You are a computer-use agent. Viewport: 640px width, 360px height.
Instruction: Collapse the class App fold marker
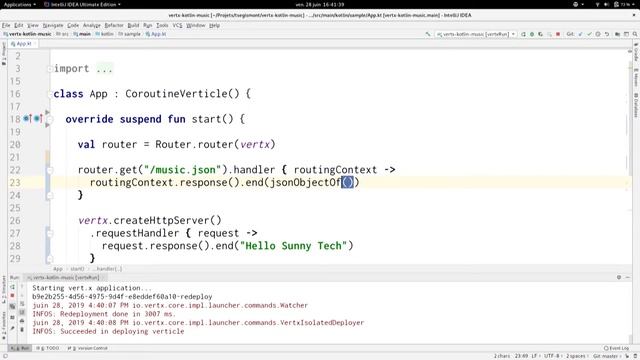click(x=49, y=94)
